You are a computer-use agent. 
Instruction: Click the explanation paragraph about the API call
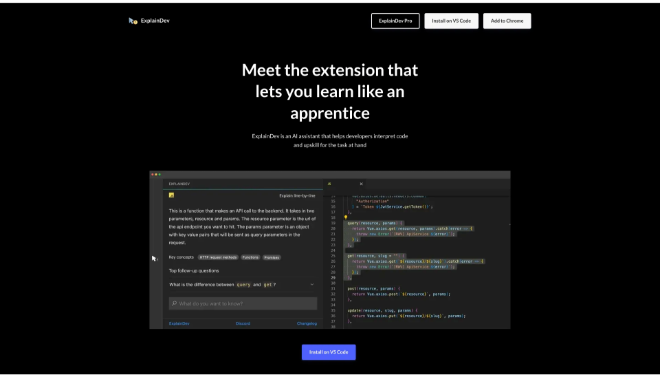tap(242, 227)
